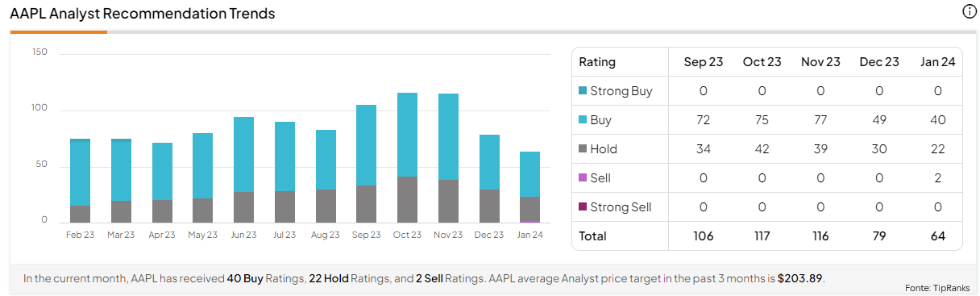Click the Jan 24 bar in chart
Viewport: 980px width, 296px height.
(x=529, y=187)
